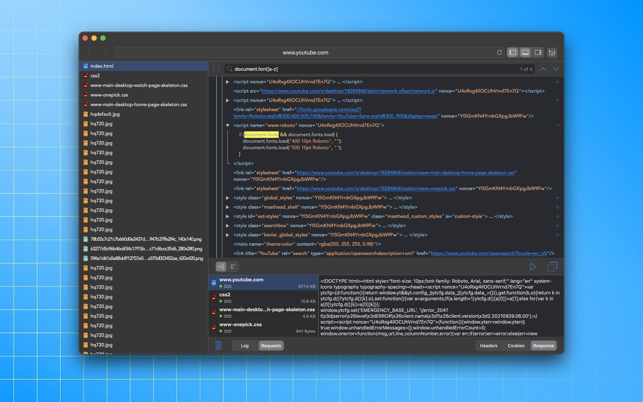Open the fonts.googleapis.com stylesheet link
Image resolution: width=643 pixels, height=402 pixels.
[x=335, y=113]
